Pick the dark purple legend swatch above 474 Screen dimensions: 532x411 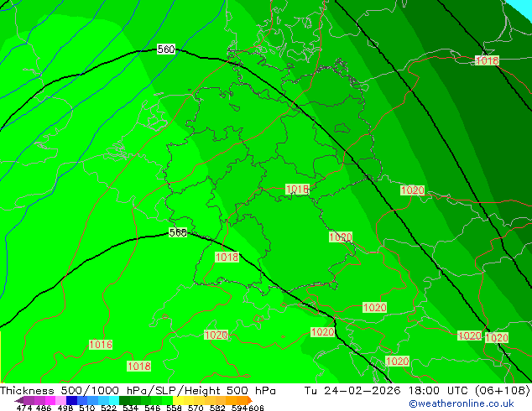click(x=29, y=400)
